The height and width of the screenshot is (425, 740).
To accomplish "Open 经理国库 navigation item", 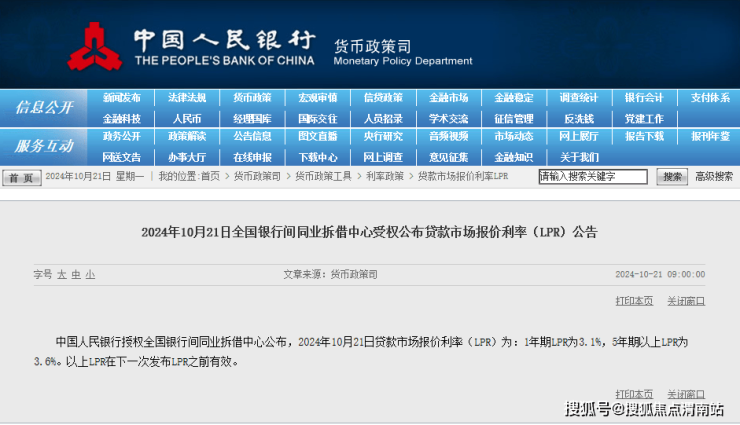I will [x=252, y=119].
